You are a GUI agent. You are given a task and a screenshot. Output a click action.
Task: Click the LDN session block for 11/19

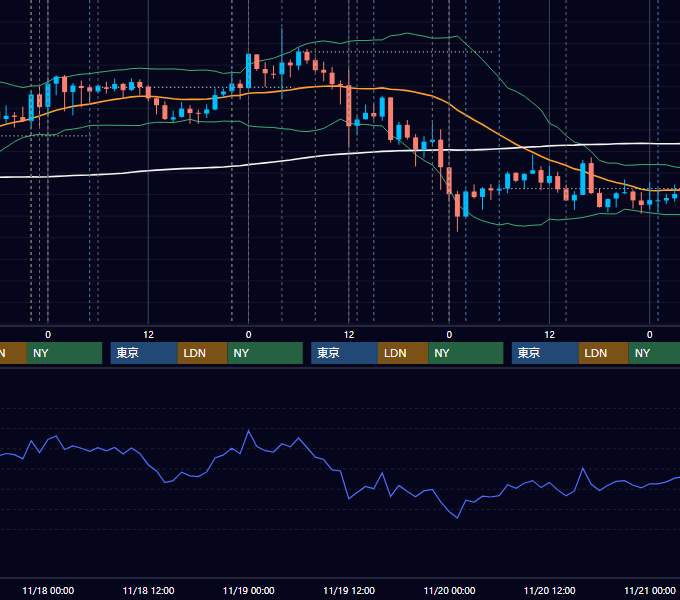403,353
